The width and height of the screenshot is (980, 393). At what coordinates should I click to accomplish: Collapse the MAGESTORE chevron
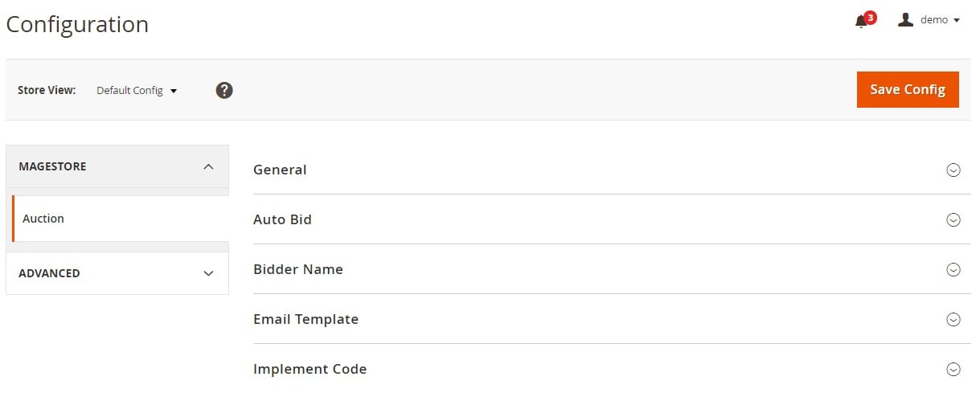click(x=208, y=166)
